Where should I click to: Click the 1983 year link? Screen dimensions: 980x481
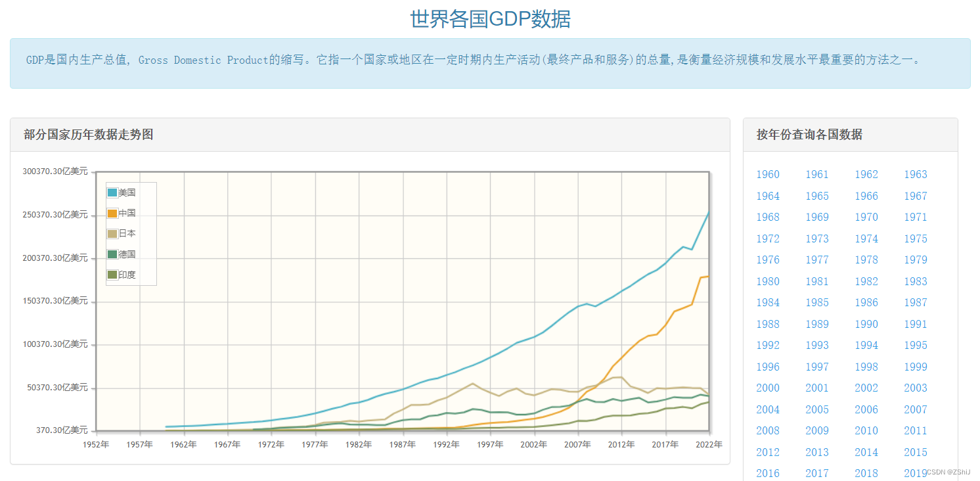[916, 281]
